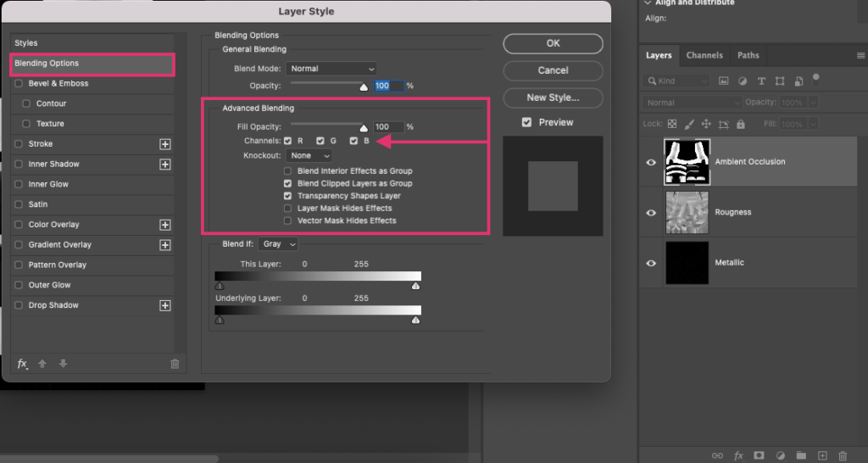
Task: Click the lock image pixels brush icon
Action: [x=689, y=124]
